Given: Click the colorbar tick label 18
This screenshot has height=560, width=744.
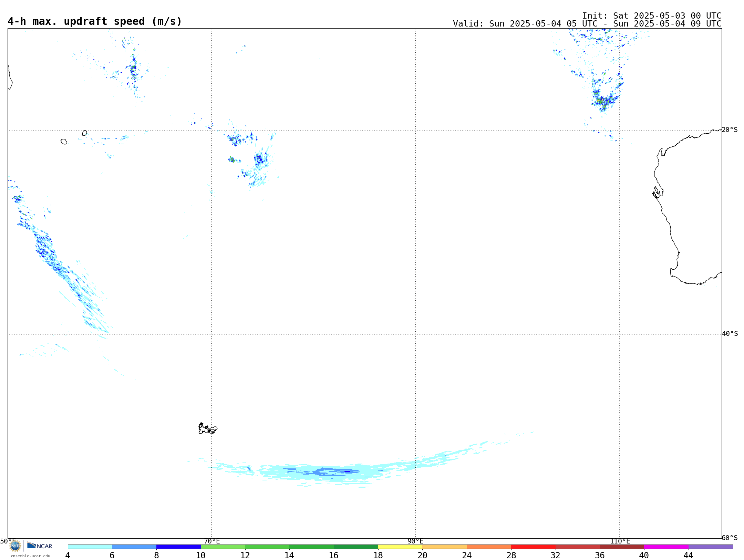Looking at the screenshot, I should coord(378,555).
